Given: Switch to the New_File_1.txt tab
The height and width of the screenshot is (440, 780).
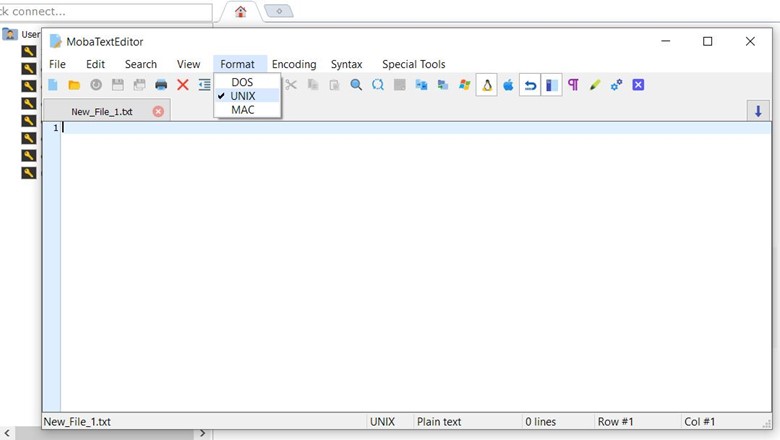Looking at the screenshot, I should pos(101,111).
